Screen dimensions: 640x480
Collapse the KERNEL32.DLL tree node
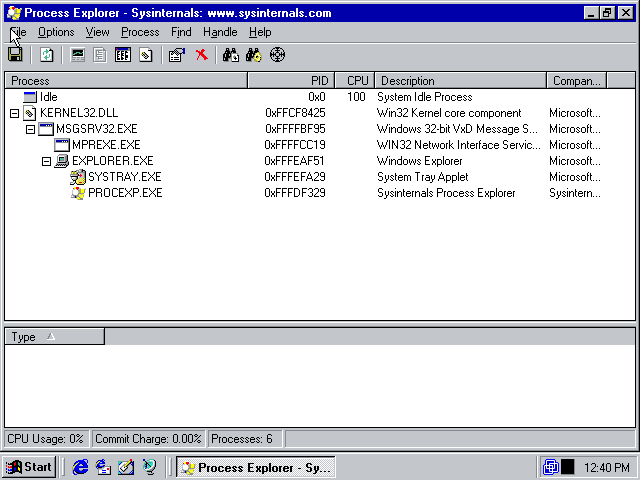[x=14, y=113]
